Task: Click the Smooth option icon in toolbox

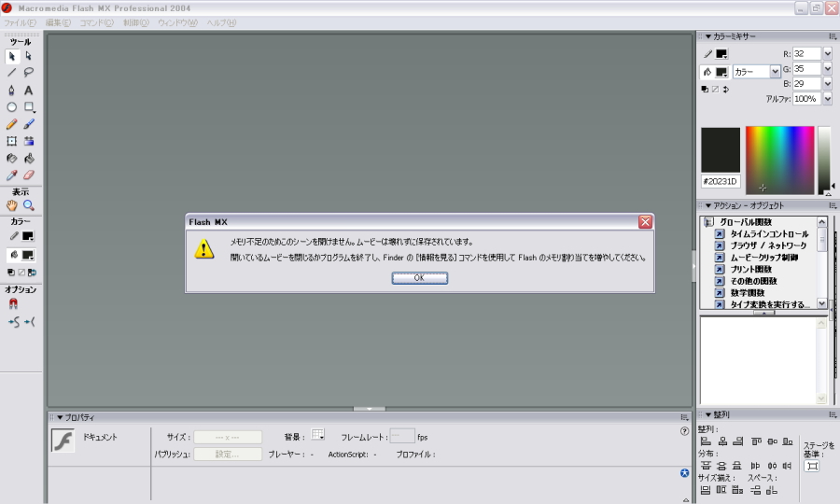Action: coord(13,322)
